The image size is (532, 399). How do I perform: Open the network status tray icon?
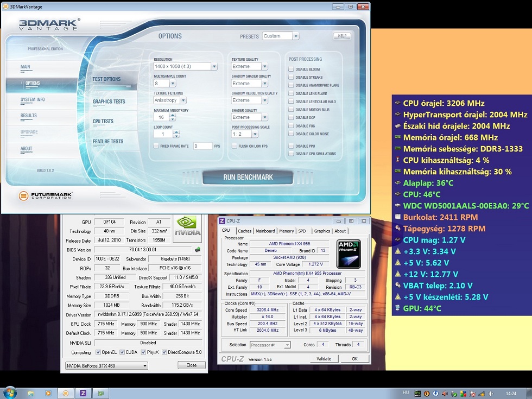point(482,394)
